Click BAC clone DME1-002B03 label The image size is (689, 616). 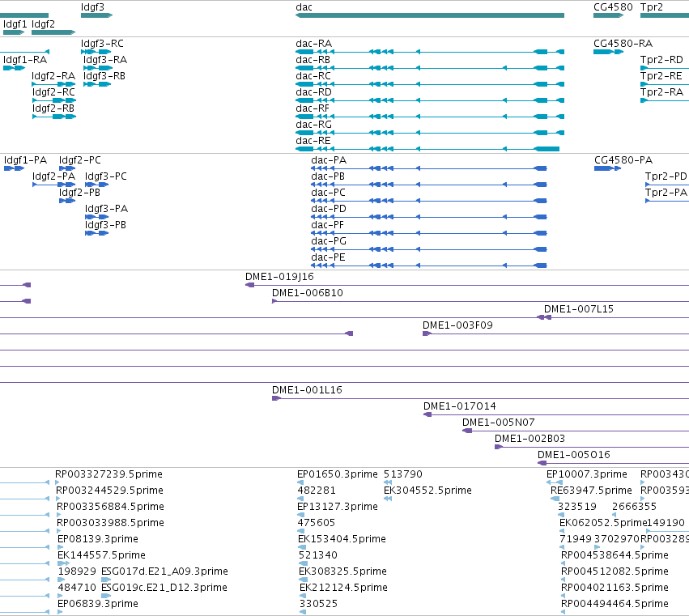coord(530,439)
